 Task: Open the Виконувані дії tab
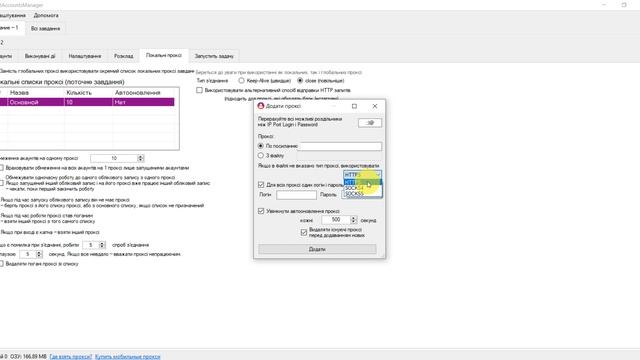pyautogui.click(x=40, y=56)
